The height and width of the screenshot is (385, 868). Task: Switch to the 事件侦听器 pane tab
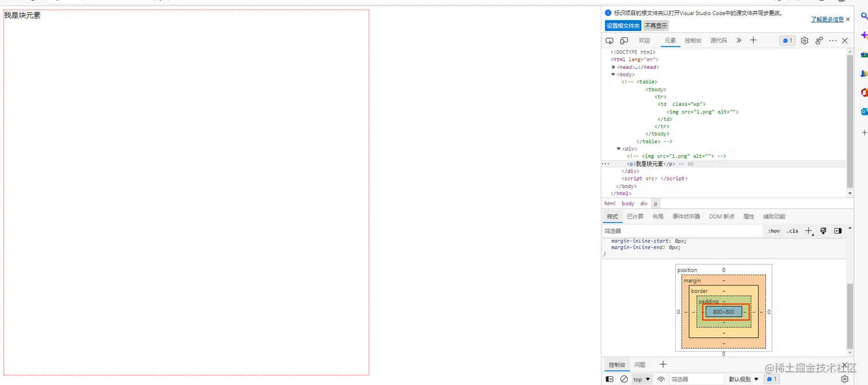pos(686,217)
